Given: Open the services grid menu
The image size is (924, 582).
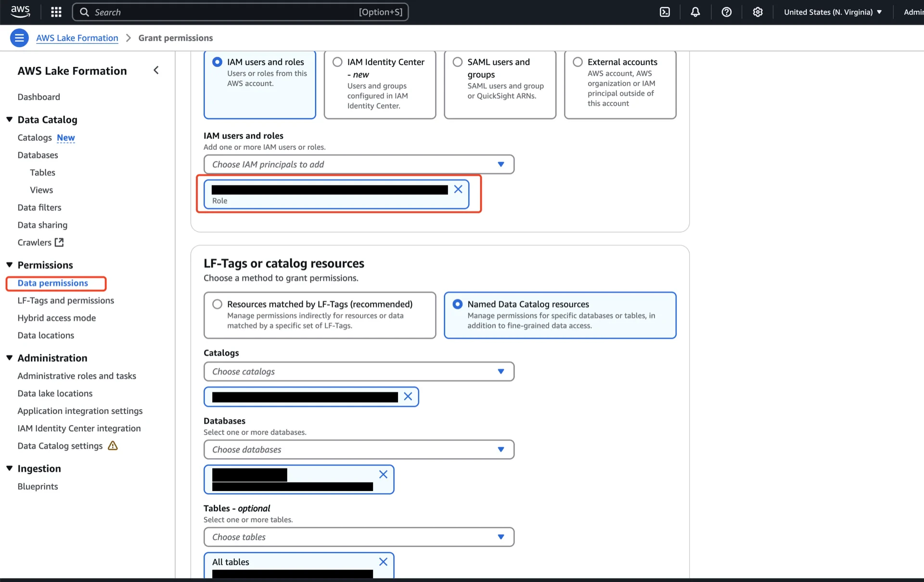Looking at the screenshot, I should [x=56, y=12].
